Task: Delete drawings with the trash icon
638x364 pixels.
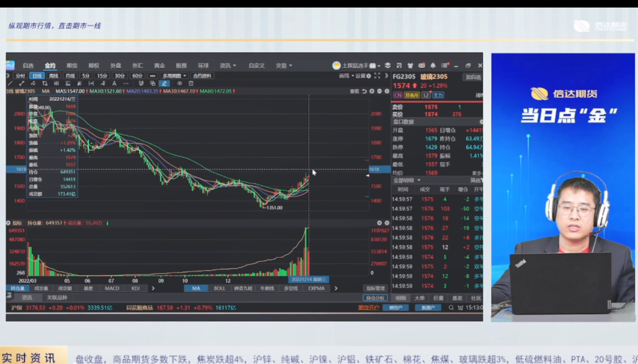Action: [x=191, y=83]
